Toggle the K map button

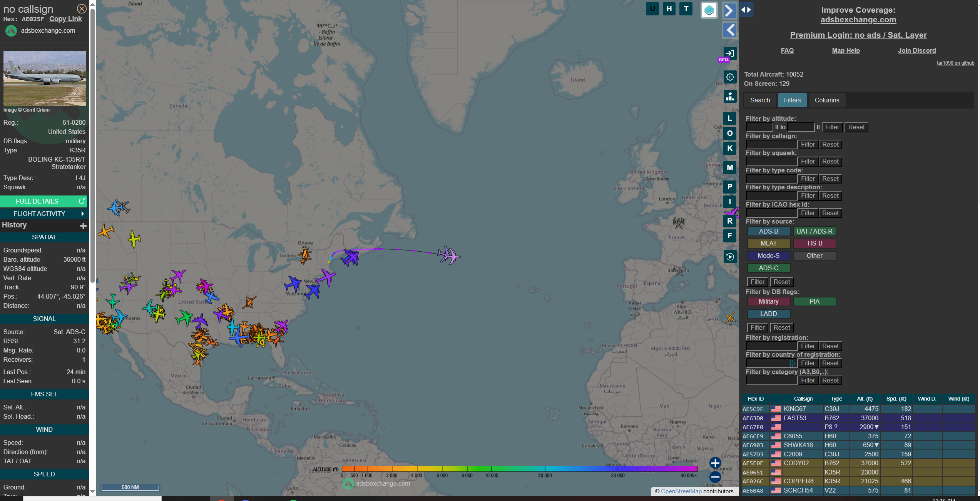tap(730, 149)
